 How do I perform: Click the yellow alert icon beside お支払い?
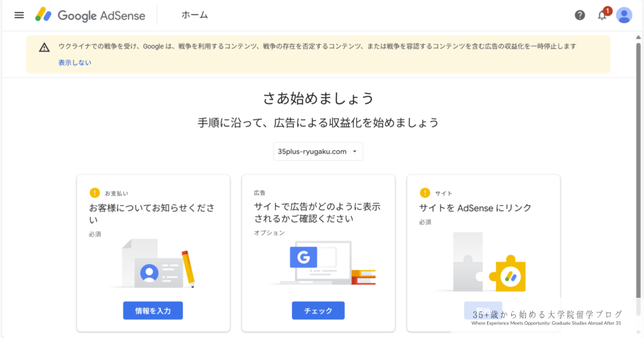pyautogui.click(x=95, y=192)
